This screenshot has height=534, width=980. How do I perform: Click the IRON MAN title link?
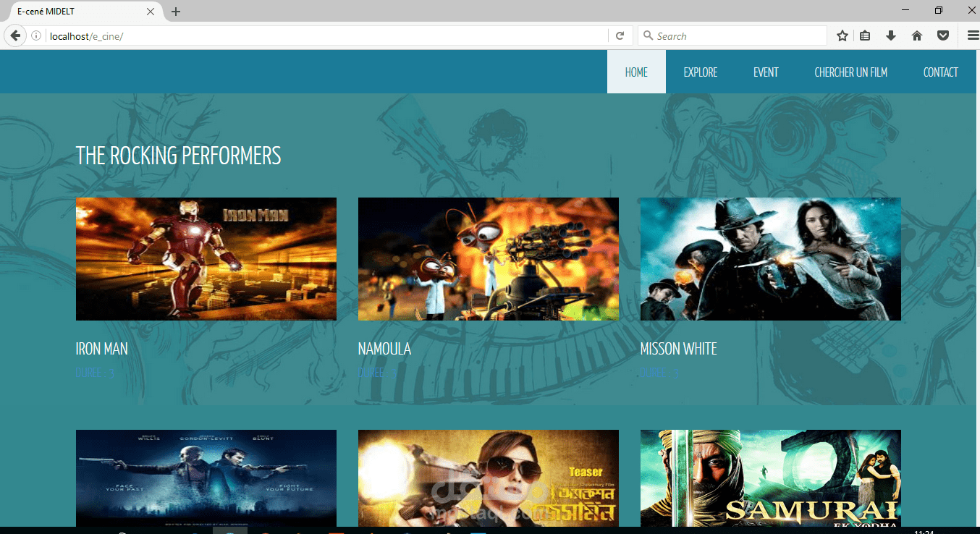102,349
